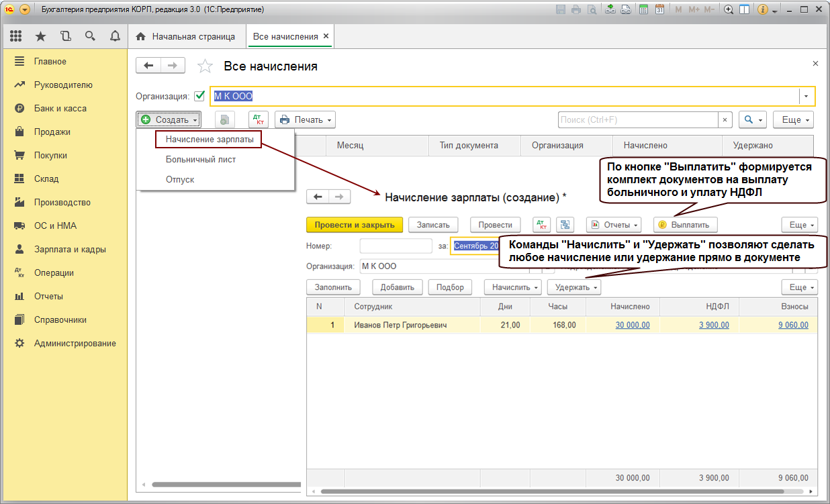
Task: Click the 'Заполнить' button
Action: (x=334, y=287)
